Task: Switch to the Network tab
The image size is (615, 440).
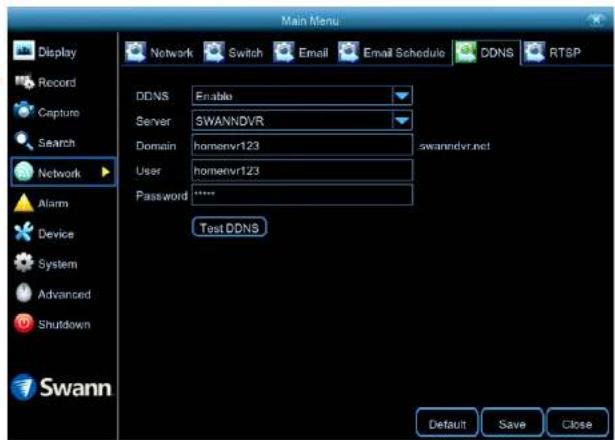Action: pyautogui.click(x=159, y=53)
